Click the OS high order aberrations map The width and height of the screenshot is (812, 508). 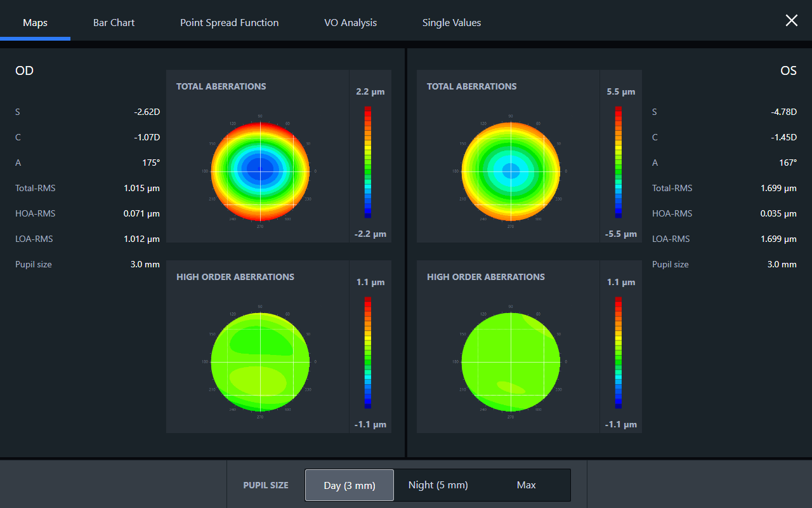(x=511, y=362)
